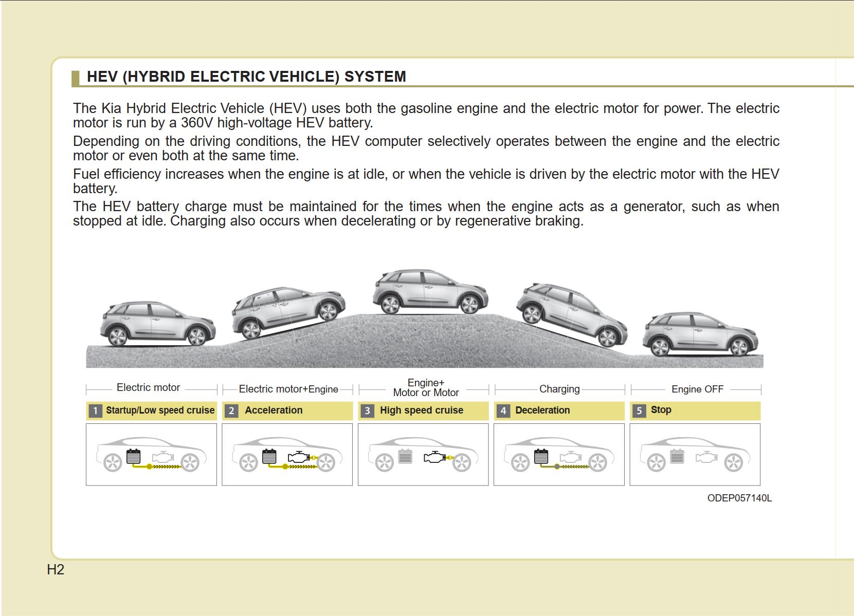The image size is (854, 616).
Task: Click the '360V high-voltage HEV battery' sentence
Action: pyautogui.click(x=426, y=116)
